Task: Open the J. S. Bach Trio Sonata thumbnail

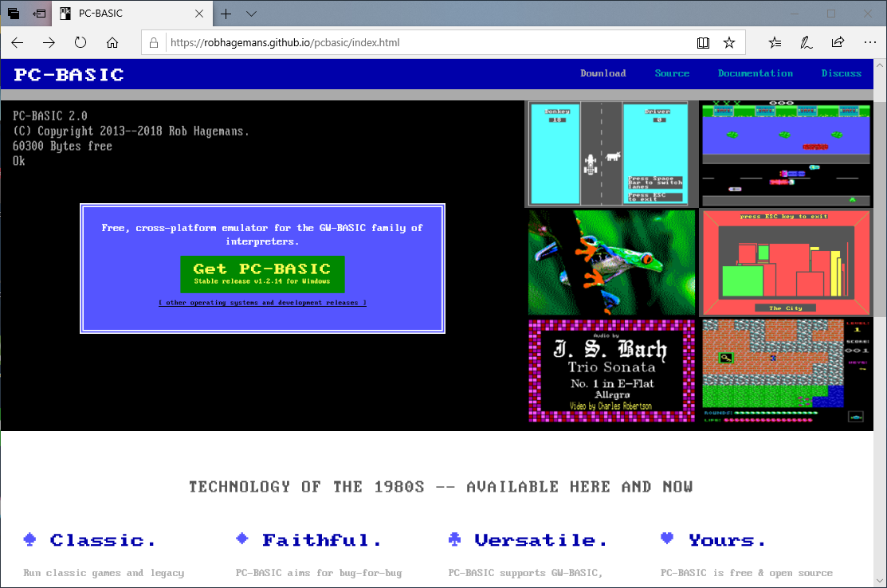Action: click(x=611, y=371)
